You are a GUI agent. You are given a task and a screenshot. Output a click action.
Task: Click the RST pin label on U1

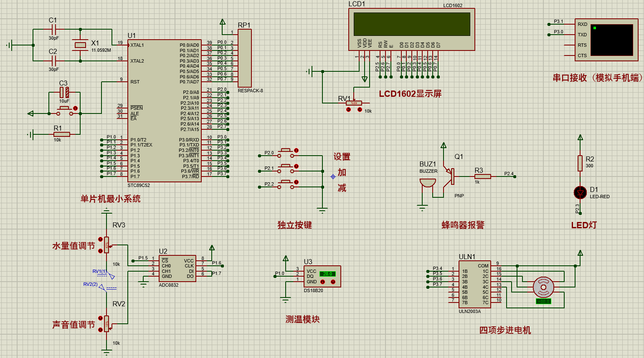135,82
